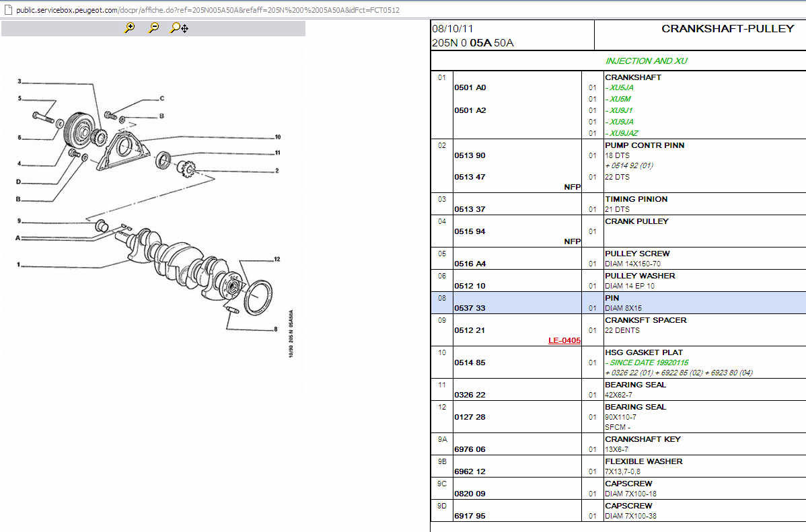806x532 pixels.
Task: Focus the browser address bar URL
Action: click(208, 10)
